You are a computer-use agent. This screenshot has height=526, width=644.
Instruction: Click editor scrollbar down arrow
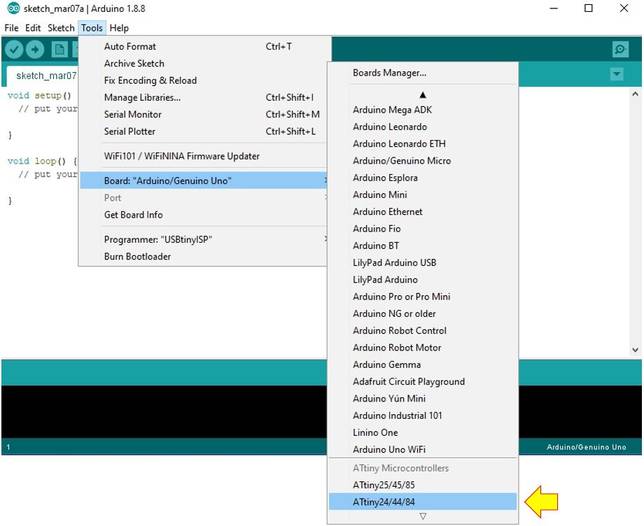635,350
